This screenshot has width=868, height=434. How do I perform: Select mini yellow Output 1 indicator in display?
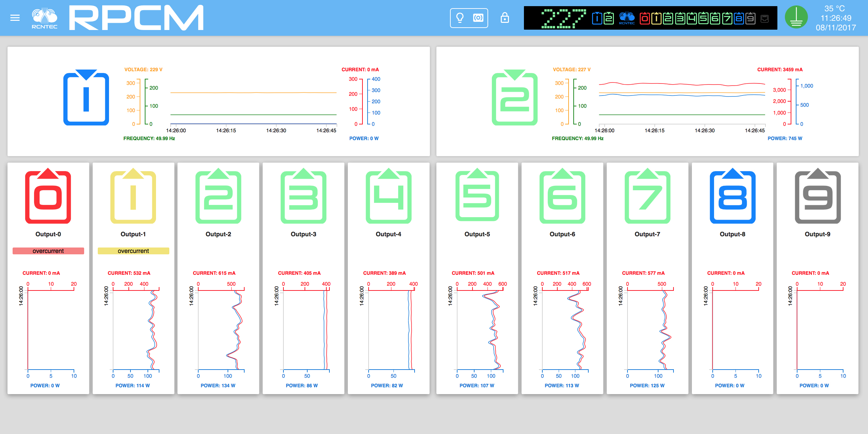tap(656, 18)
